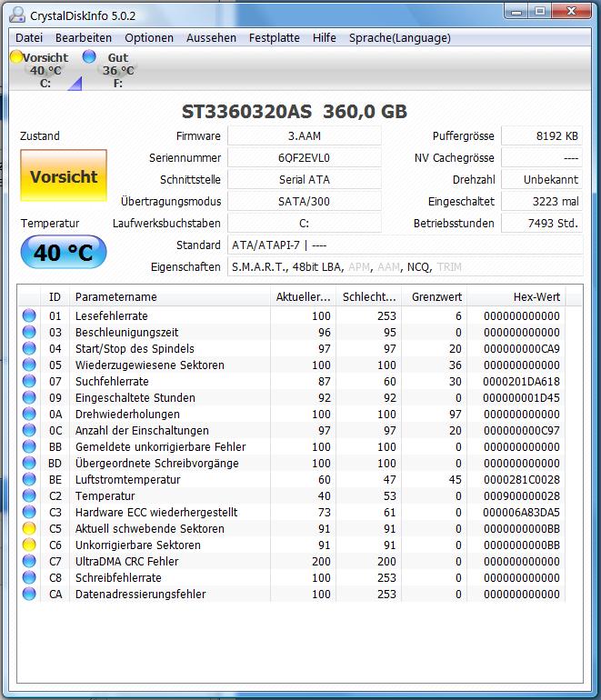Click the Puffergrösse field 8192 KB
Viewport: 601px width, 700px height.
[x=542, y=135]
